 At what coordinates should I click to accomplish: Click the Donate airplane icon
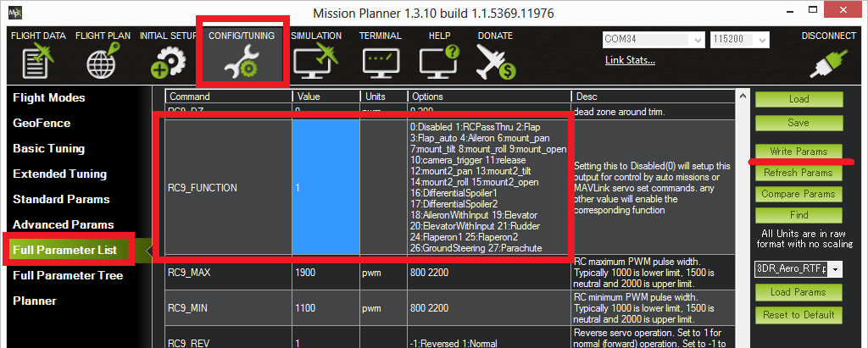(x=495, y=62)
